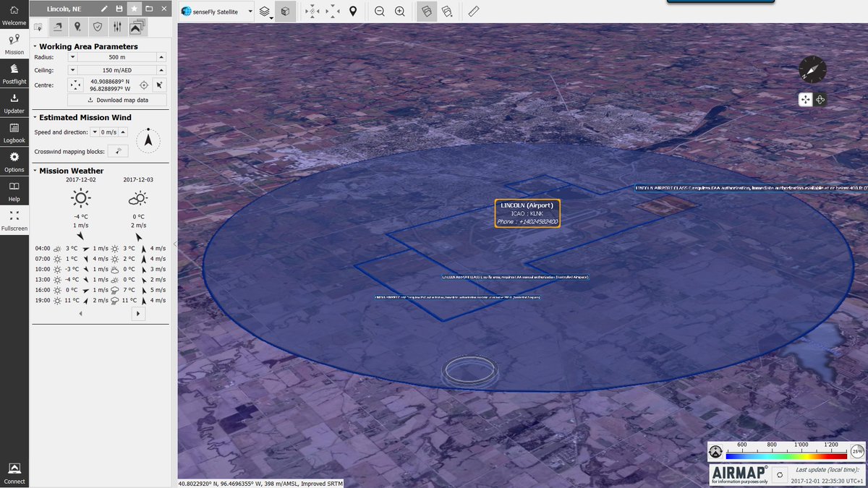Viewport: 868px width, 488px height.
Task: Click the Ceiling 150 m/AED field
Action: [117, 71]
